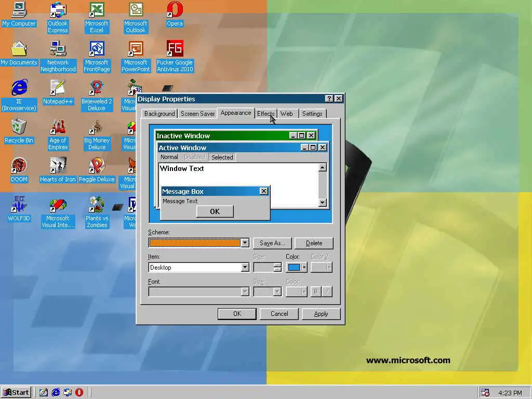Click the help question mark button

[329, 98]
